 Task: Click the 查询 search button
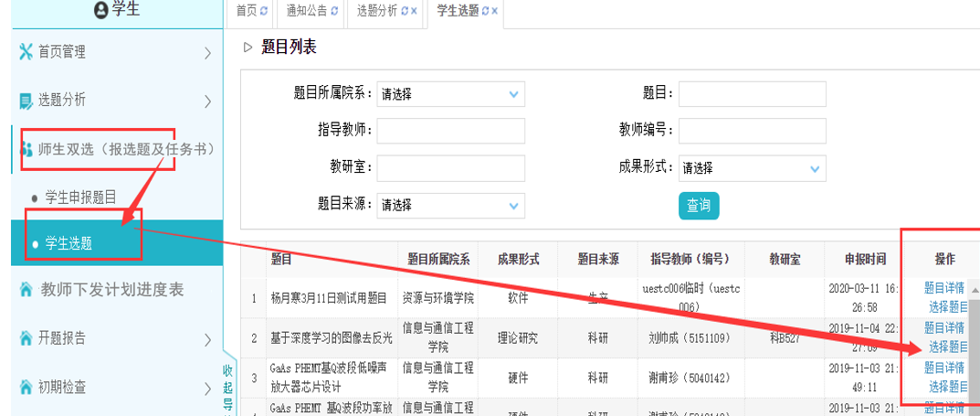pos(699,206)
